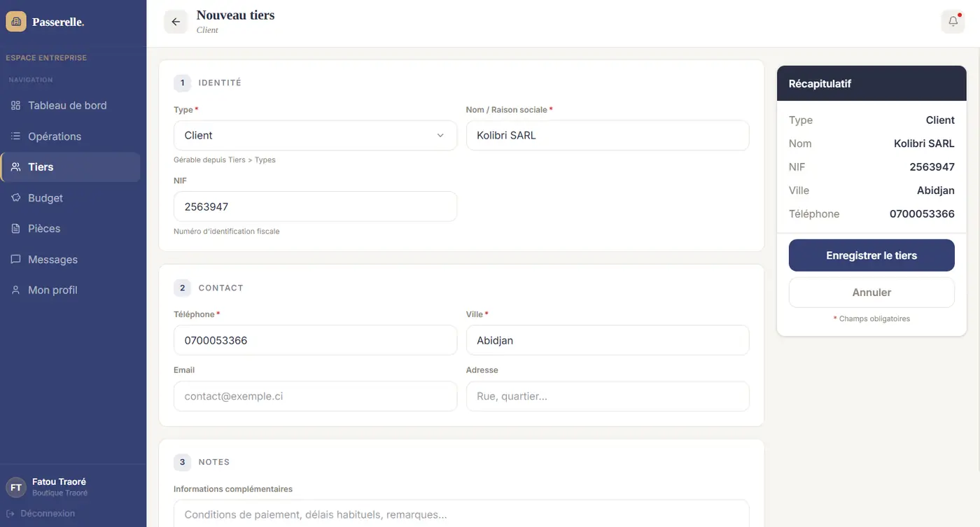This screenshot has height=527, width=980.
Task: Click the Pièces document icon
Action: pos(15,229)
